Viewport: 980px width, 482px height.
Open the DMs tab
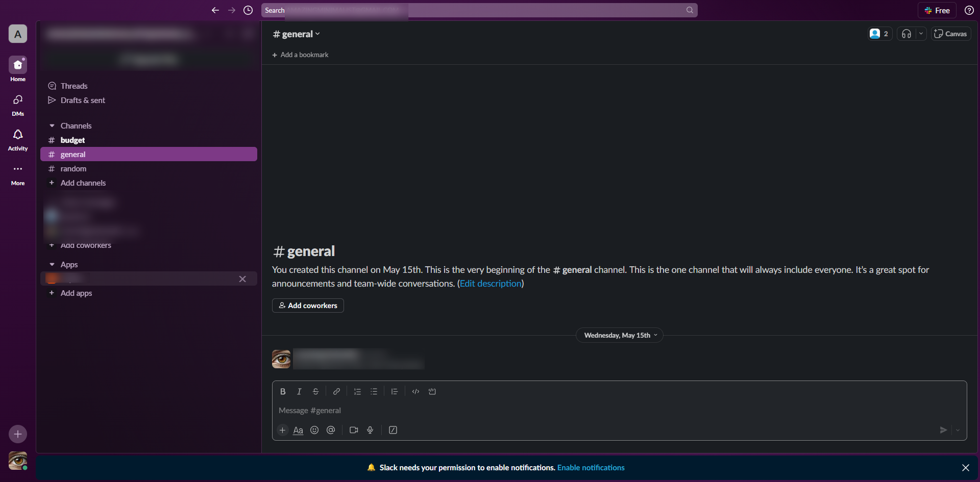click(x=18, y=104)
